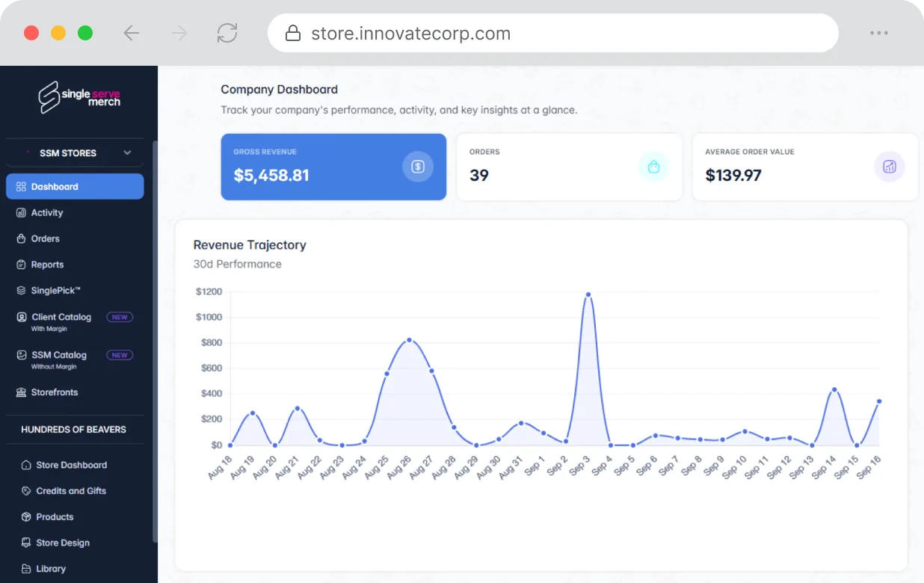Click the Single Serve Merch logo
Image resolution: width=924 pixels, height=583 pixels.
click(79, 98)
